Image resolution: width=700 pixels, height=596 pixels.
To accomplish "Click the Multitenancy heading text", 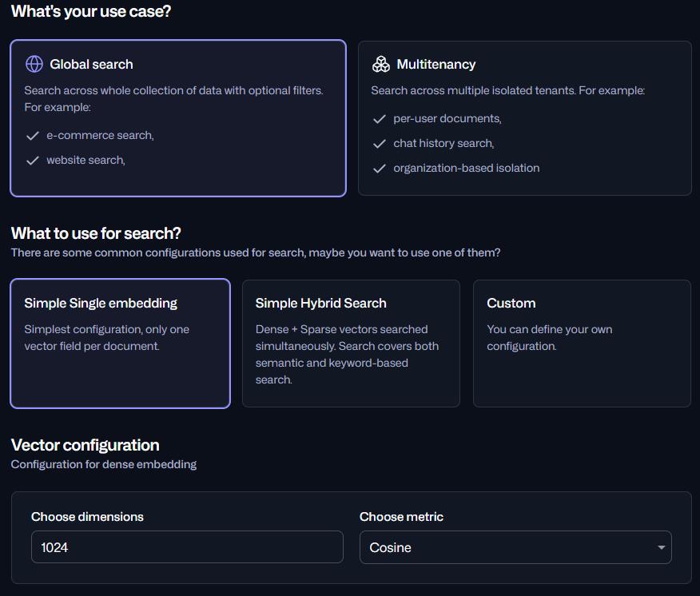I will [x=436, y=64].
